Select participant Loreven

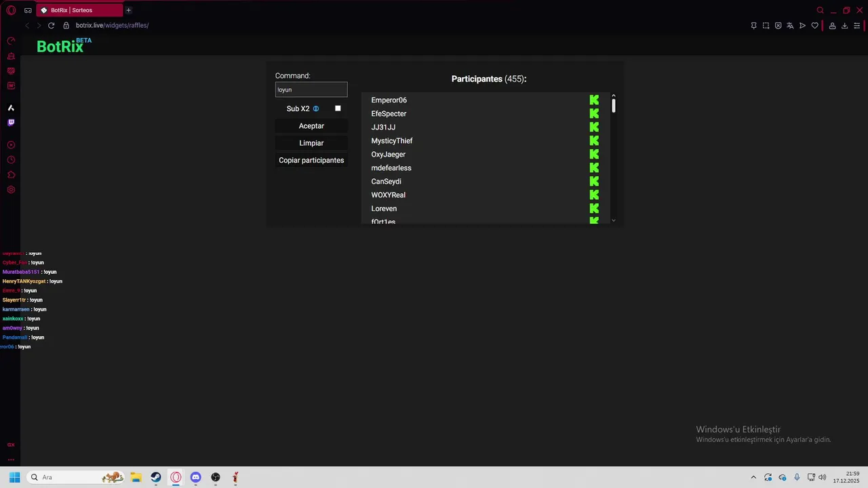(384, 209)
